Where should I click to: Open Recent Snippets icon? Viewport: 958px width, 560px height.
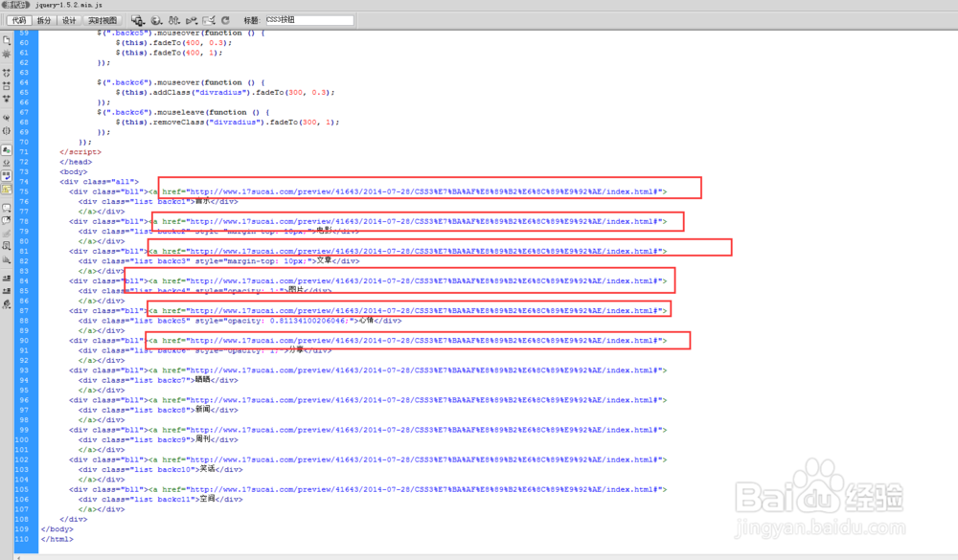point(7,247)
